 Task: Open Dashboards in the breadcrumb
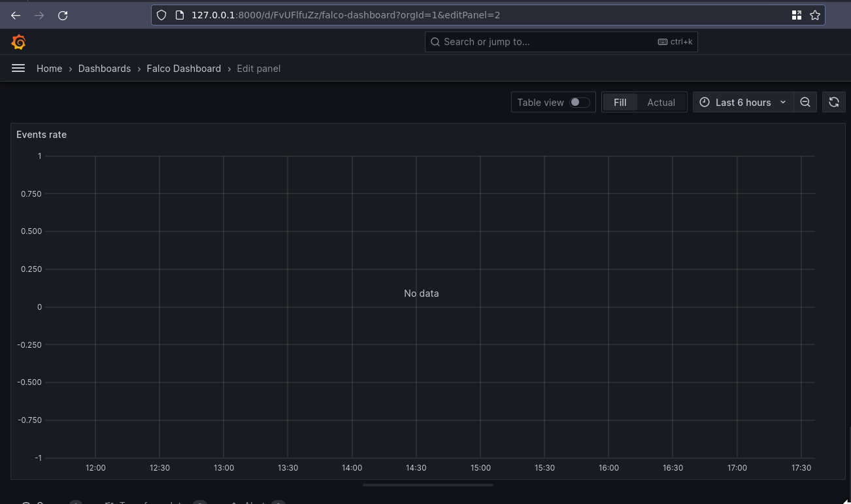point(105,68)
